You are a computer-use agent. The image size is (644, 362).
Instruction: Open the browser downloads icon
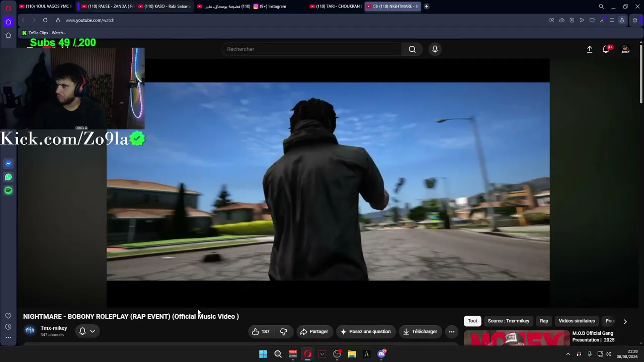(x=602, y=20)
